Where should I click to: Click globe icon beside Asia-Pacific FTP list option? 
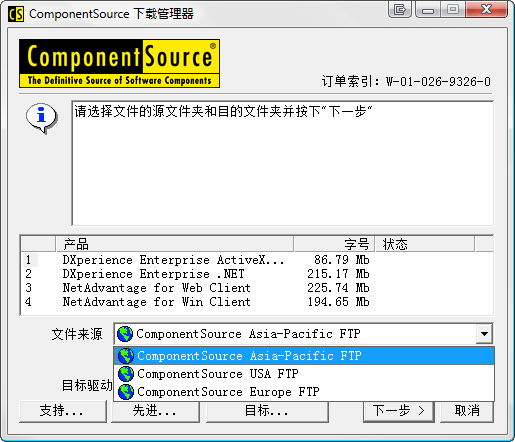(x=126, y=356)
